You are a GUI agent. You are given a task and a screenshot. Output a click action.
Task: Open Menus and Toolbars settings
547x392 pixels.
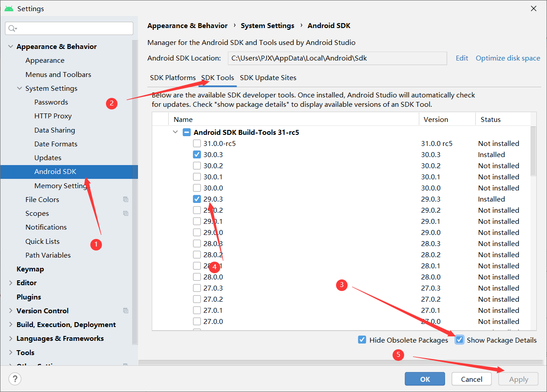(x=58, y=75)
